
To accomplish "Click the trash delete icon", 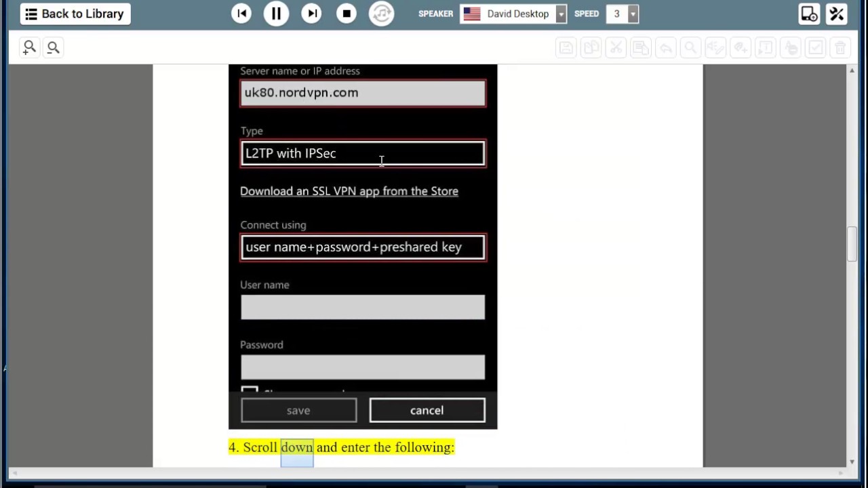I will click(840, 47).
